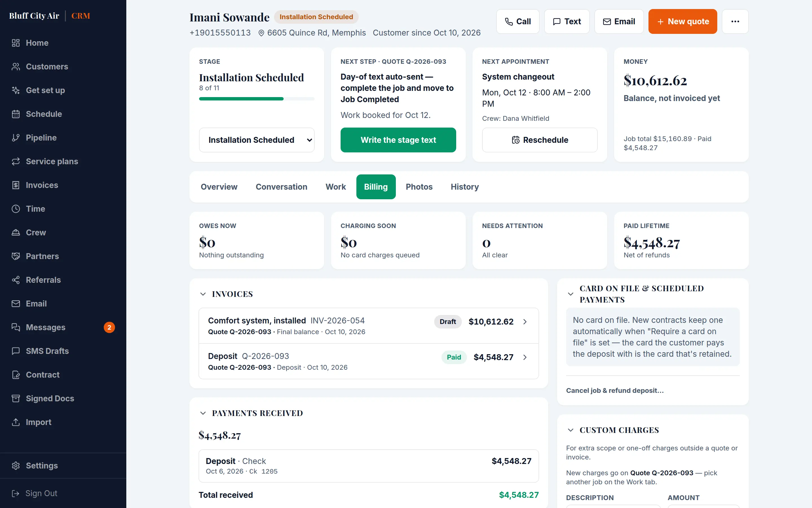Collapse the Custom Charges section
The width and height of the screenshot is (812, 508).
pyautogui.click(x=570, y=430)
